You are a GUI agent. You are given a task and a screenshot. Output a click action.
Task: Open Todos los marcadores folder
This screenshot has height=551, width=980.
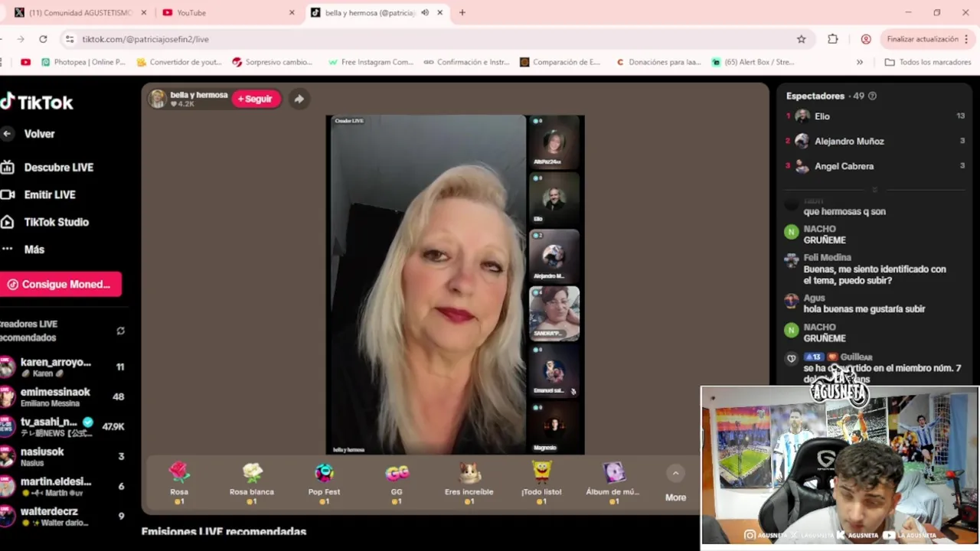pyautogui.click(x=927, y=62)
